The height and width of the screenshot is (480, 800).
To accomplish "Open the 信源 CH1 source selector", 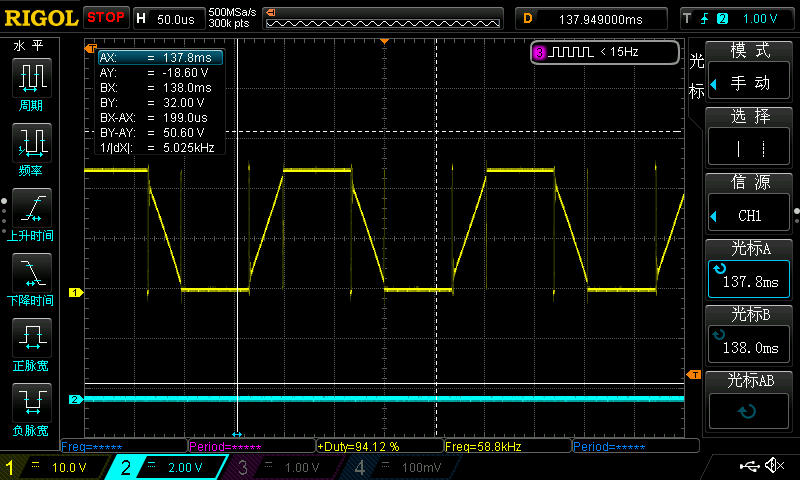I will pos(750,204).
